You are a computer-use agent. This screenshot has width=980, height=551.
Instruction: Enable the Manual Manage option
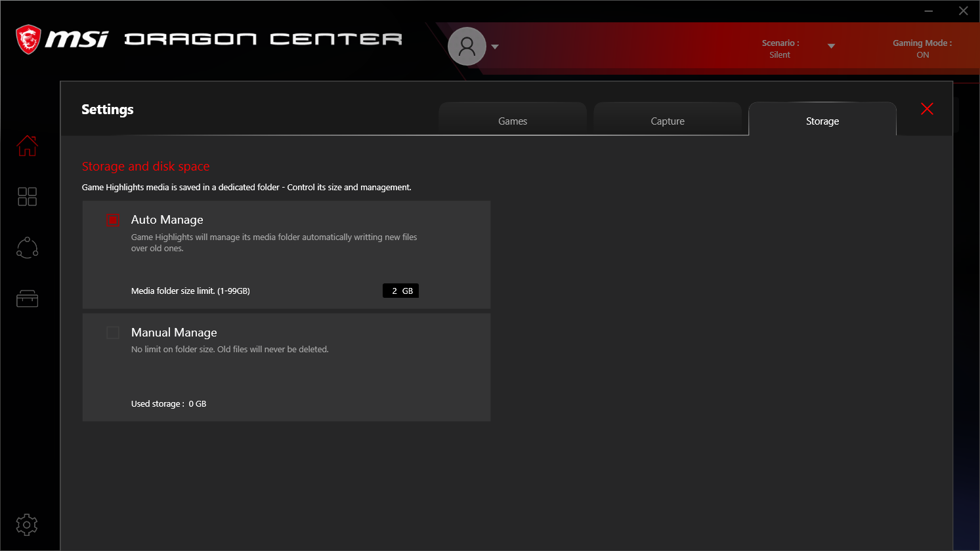tap(113, 333)
